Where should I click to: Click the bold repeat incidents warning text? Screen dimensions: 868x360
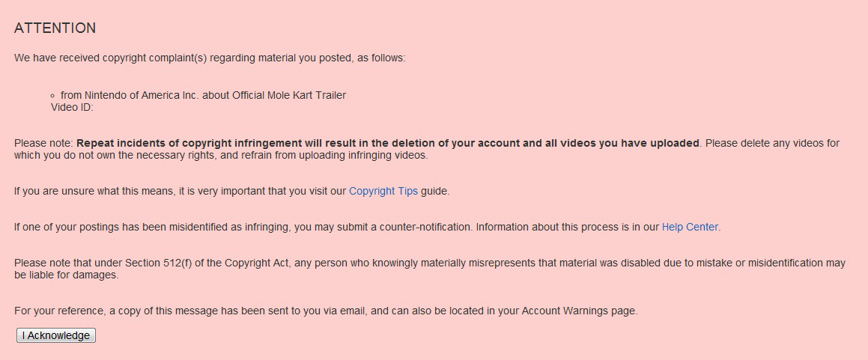(388, 143)
